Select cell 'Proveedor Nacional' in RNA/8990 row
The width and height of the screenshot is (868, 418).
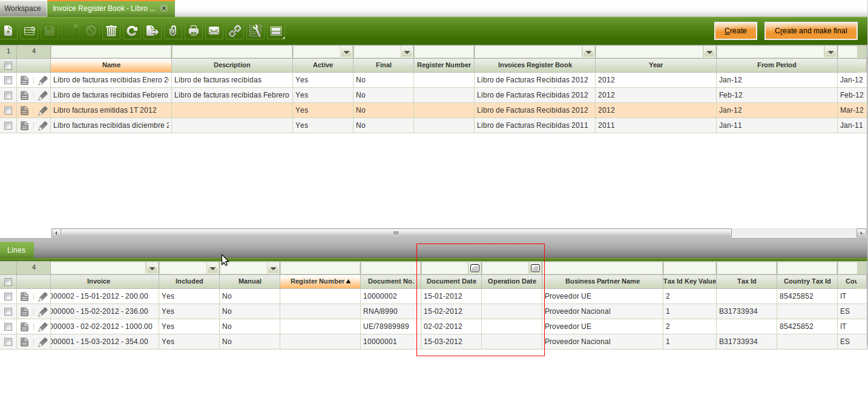(602, 311)
